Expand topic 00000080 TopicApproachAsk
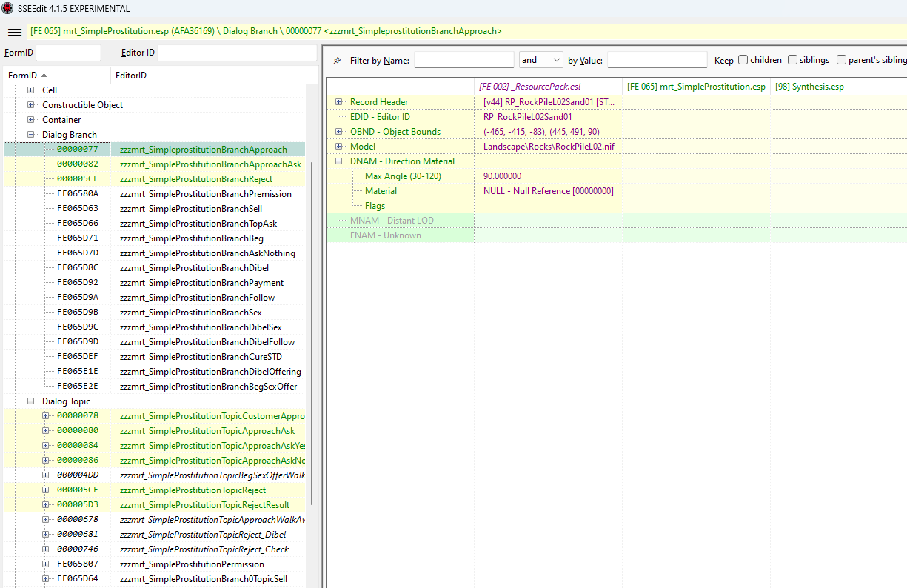 46,431
